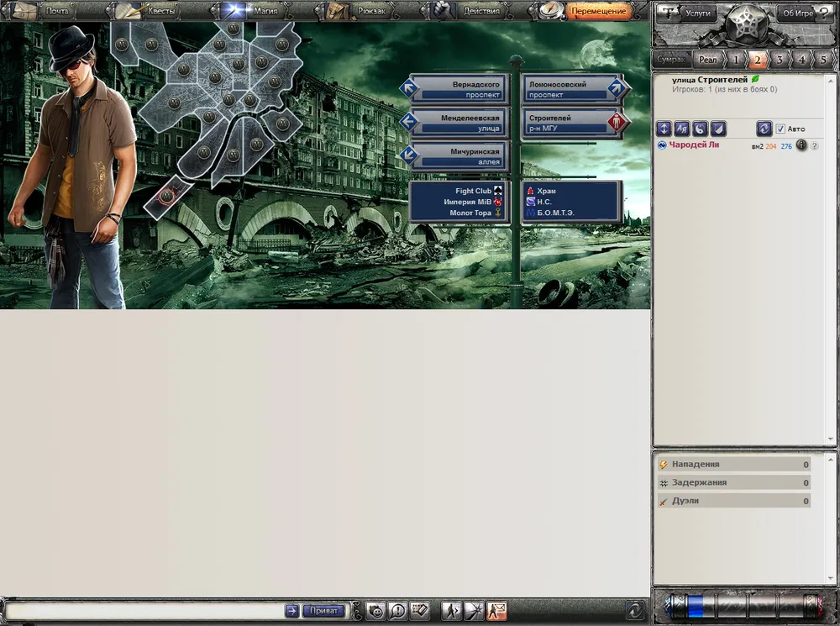This screenshot has height=626, width=840.
Task: Click the sort up-down arrows icon
Action: [664, 129]
